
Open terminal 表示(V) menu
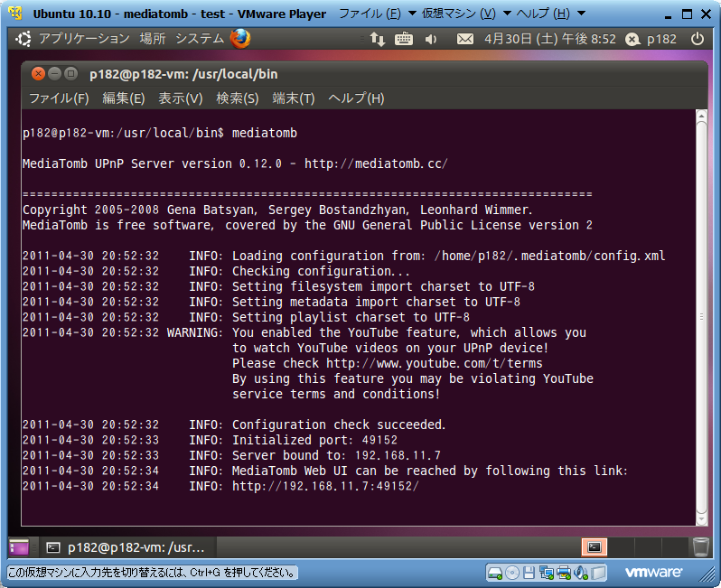(181, 98)
